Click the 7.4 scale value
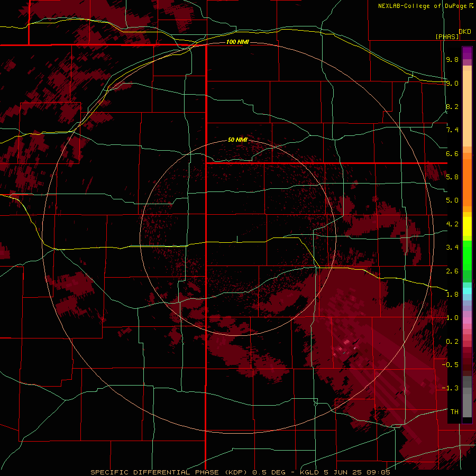 (x=452, y=130)
